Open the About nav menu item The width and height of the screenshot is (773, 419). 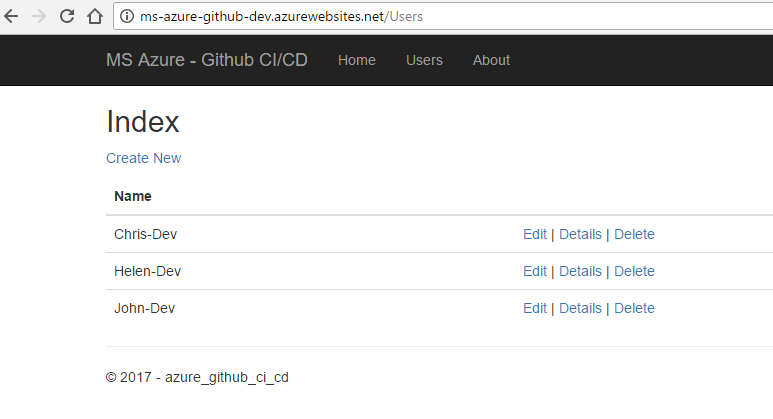(491, 60)
